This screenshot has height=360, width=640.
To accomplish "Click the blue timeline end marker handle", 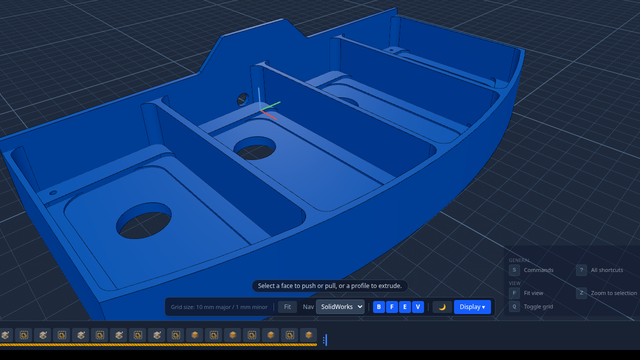I will coord(325,340).
